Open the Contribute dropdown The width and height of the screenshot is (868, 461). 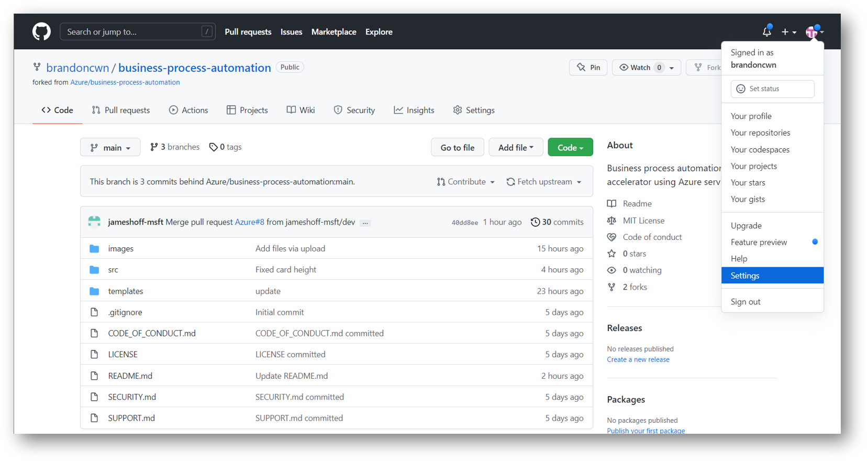[x=465, y=182]
